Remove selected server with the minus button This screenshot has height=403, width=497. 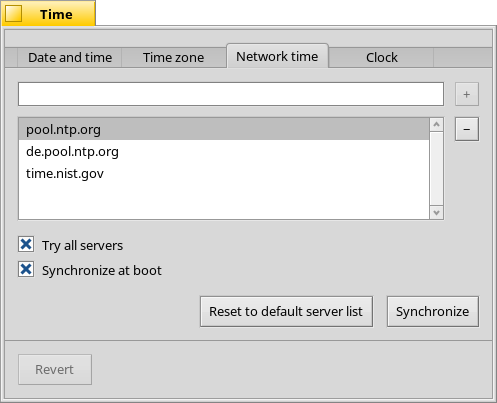click(x=467, y=129)
